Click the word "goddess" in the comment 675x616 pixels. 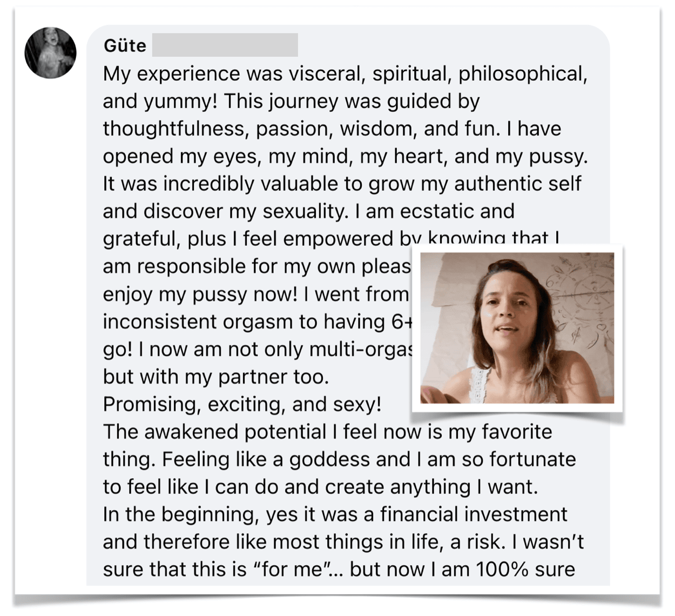327,459
